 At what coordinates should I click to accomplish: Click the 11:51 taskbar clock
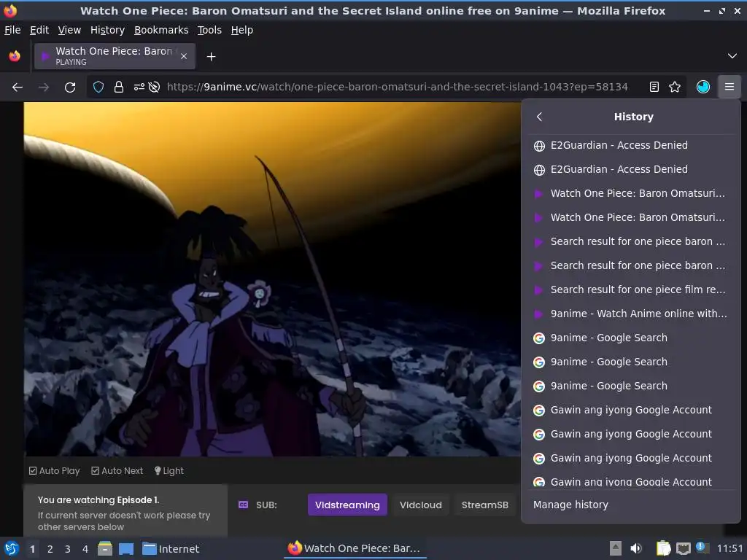729,548
